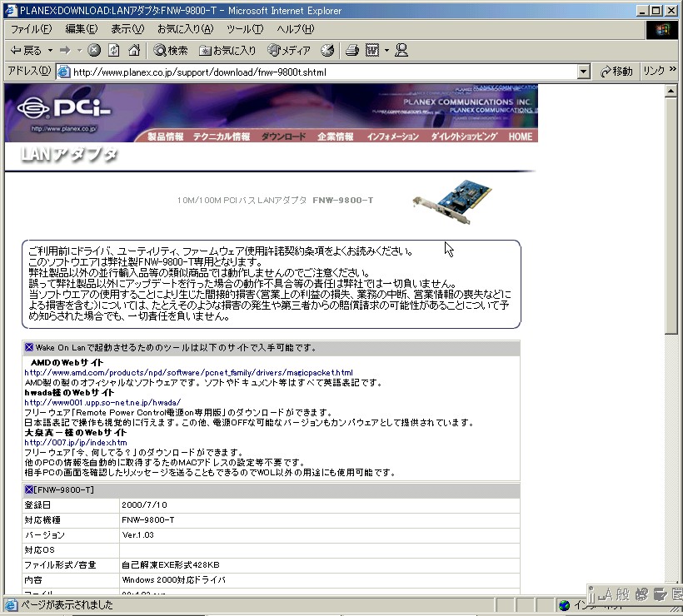Open the Edit button dropdown arrow
This screenshot has height=616, width=683.
pos(386,51)
